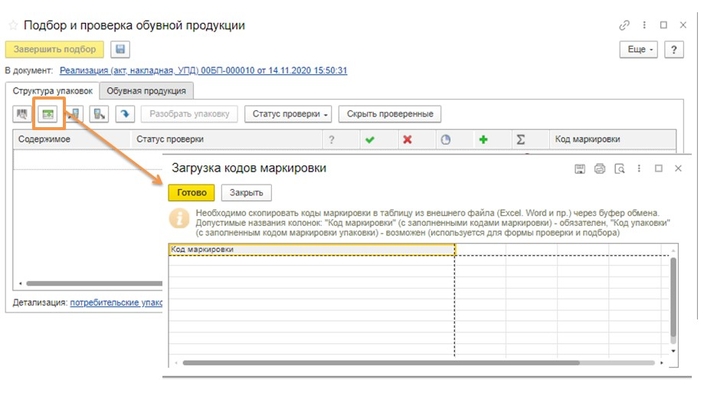Click the highlighted load marking codes icon
714x419 pixels.
[47, 114]
